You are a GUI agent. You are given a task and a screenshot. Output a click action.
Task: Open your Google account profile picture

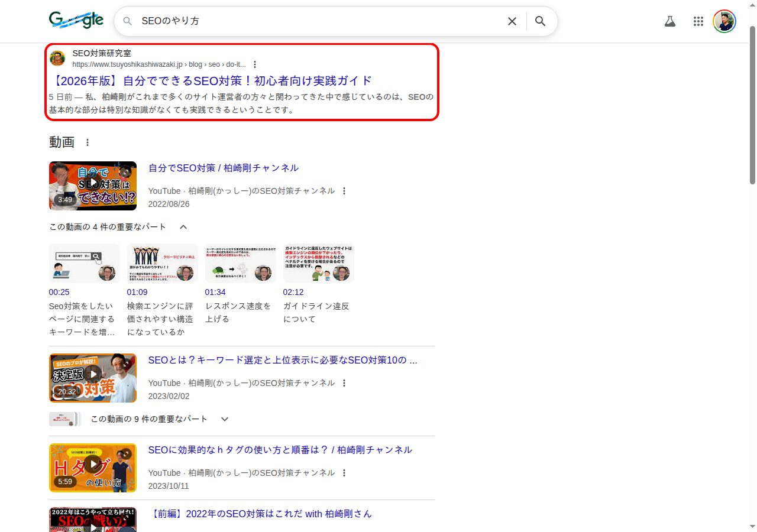724,21
